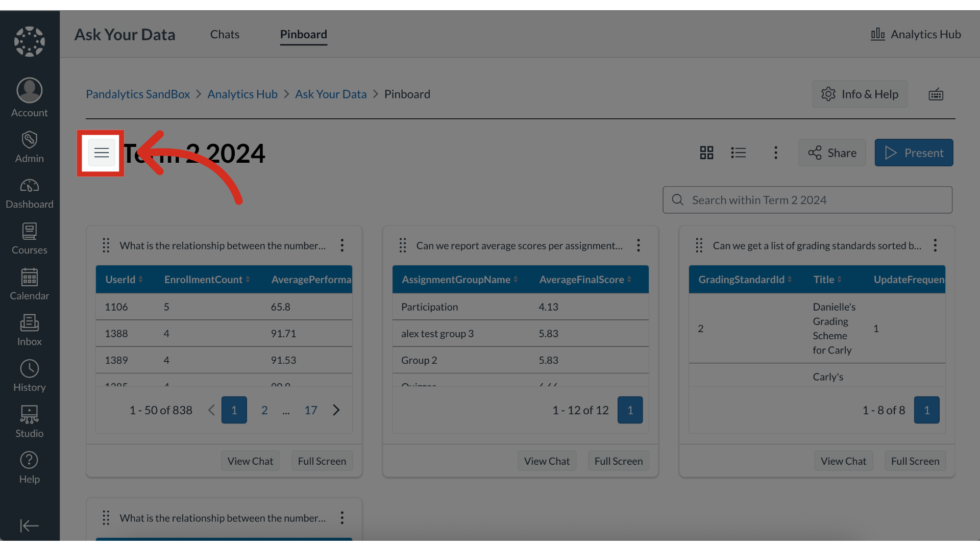Image resolution: width=980 pixels, height=551 pixels.
Task: Sort by EnrollmentCount column
Action: coord(207,280)
